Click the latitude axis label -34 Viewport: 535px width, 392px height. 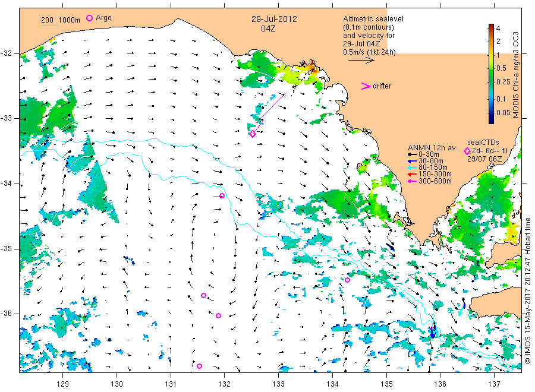[x=6, y=184]
